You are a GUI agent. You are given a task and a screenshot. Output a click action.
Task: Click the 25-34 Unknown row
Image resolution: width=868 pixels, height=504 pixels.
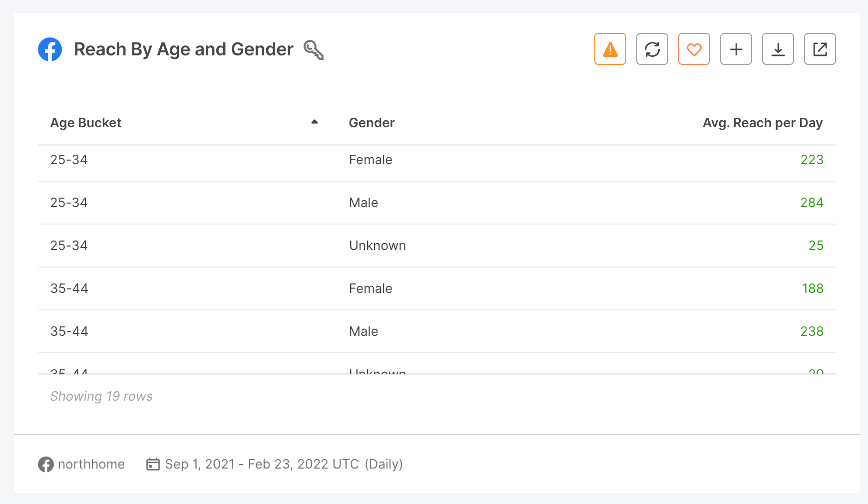(436, 246)
